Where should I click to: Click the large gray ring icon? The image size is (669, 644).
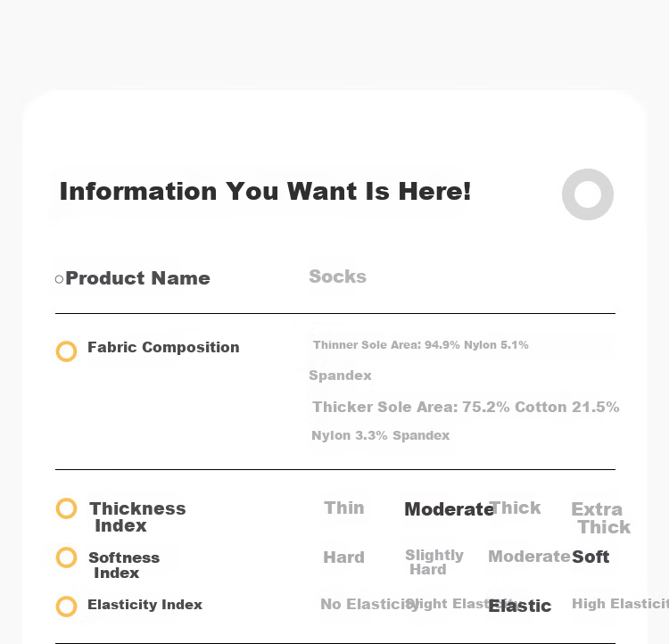click(588, 194)
